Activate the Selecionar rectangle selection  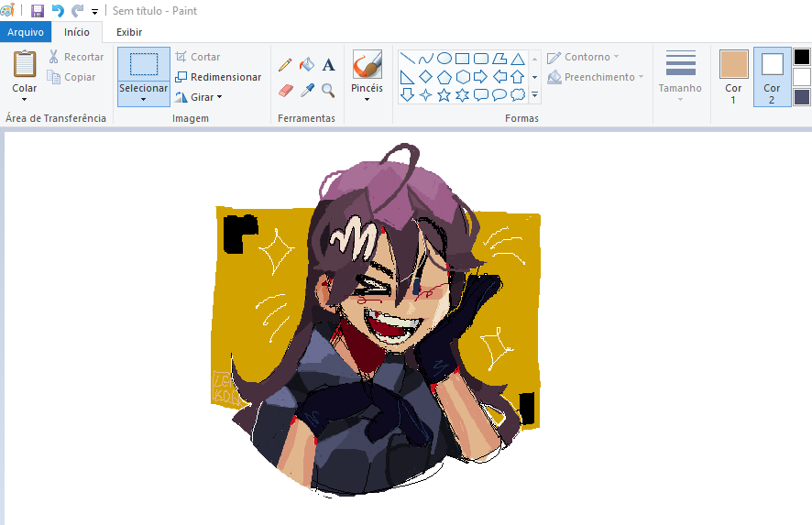tap(144, 64)
